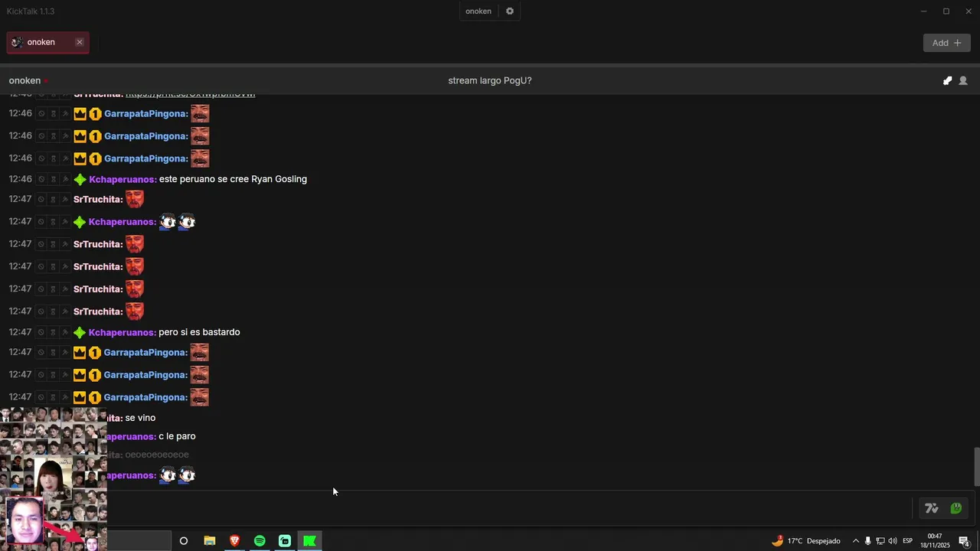Open the Kick emote picker
Viewport: 980px width, 551px height.
tap(956, 508)
